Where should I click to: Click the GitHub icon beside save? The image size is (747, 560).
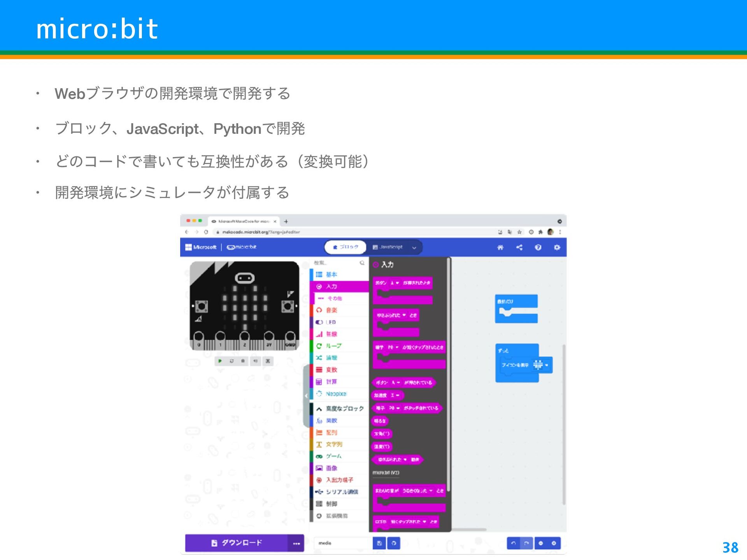(394, 543)
